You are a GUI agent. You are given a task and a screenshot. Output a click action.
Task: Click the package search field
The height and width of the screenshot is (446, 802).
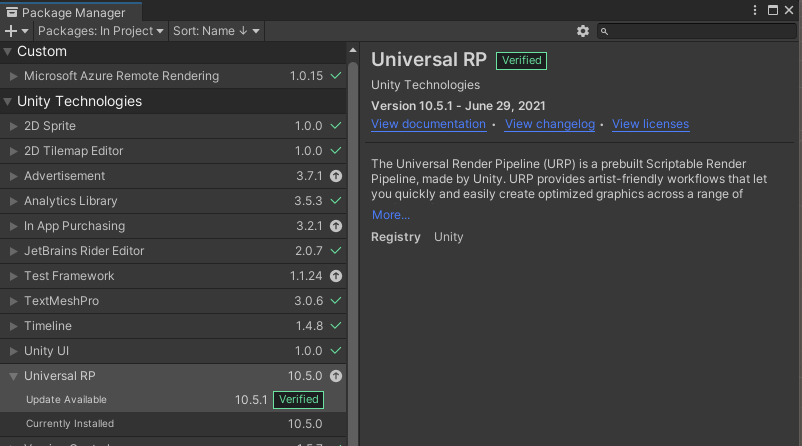(697, 31)
